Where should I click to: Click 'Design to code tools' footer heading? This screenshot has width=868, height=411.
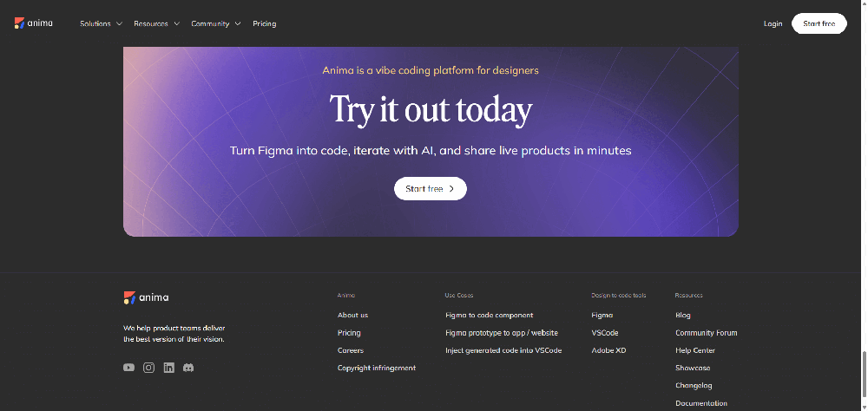618,296
